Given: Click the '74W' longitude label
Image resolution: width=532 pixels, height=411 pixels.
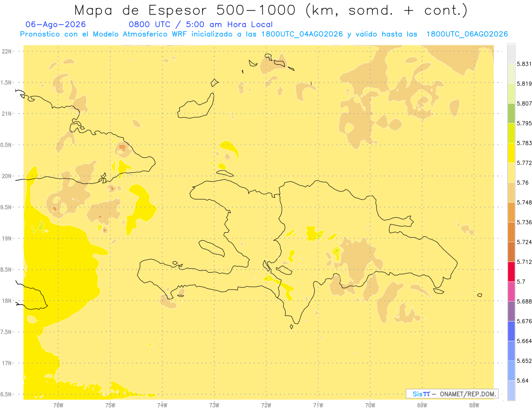Looking at the screenshot, I should click(x=162, y=405).
